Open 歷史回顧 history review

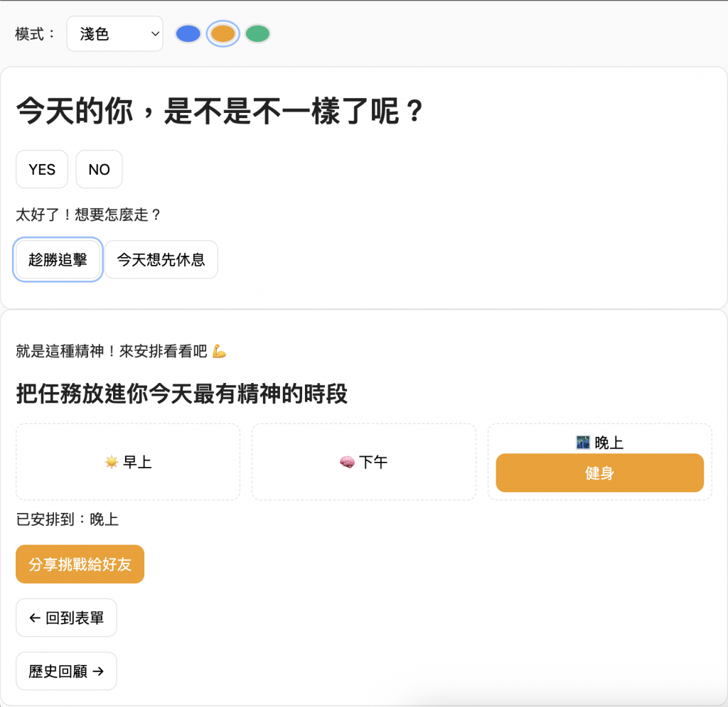[66, 671]
